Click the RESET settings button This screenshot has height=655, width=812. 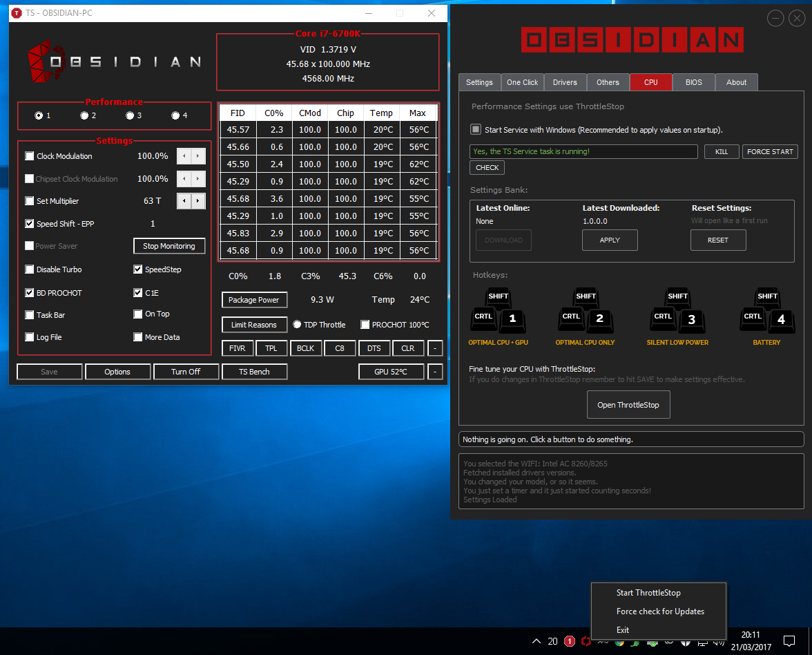coord(718,240)
